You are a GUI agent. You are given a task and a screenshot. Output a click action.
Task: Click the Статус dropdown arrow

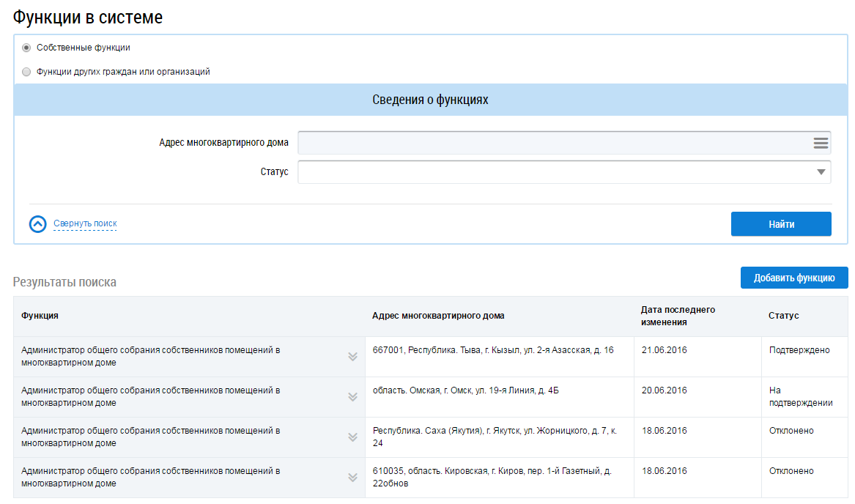(821, 172)
